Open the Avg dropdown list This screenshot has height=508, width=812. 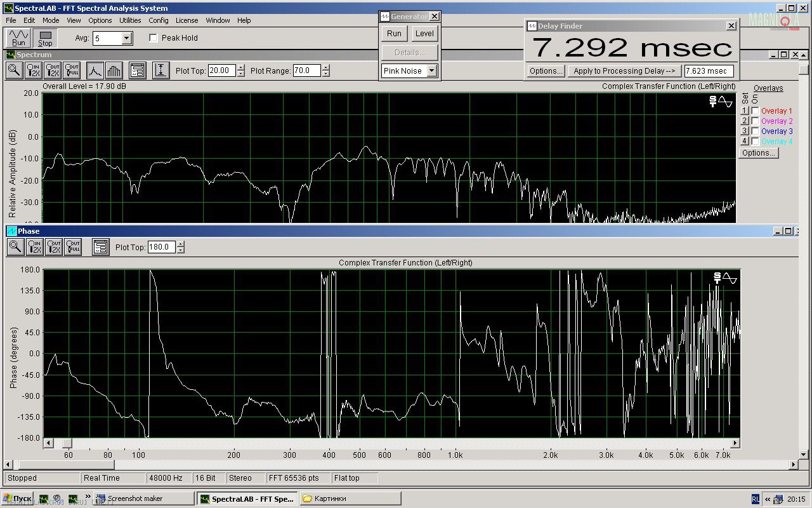[x=127, y=39]
